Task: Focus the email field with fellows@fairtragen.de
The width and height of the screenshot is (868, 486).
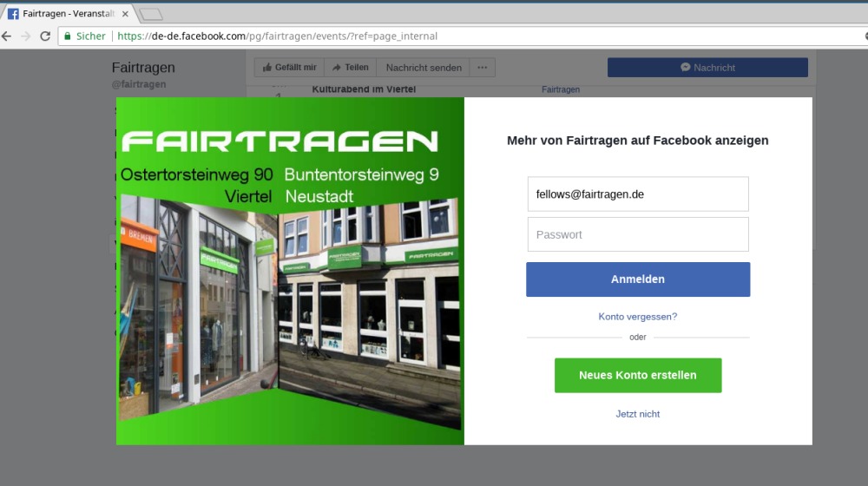Action: pyautogui.click(x=638, y=194)
